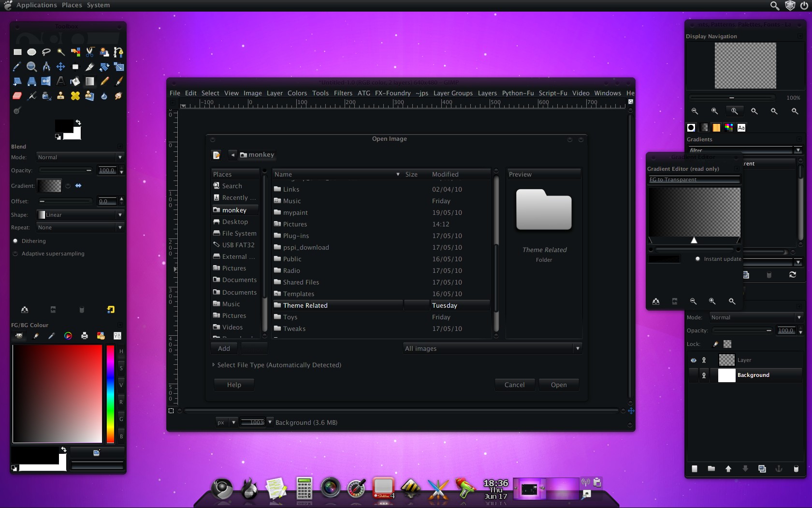The width and height of the screenshot is (812, 508).
Task: Open px unit dropdown in status bar
Action: (x=227, y=422)
